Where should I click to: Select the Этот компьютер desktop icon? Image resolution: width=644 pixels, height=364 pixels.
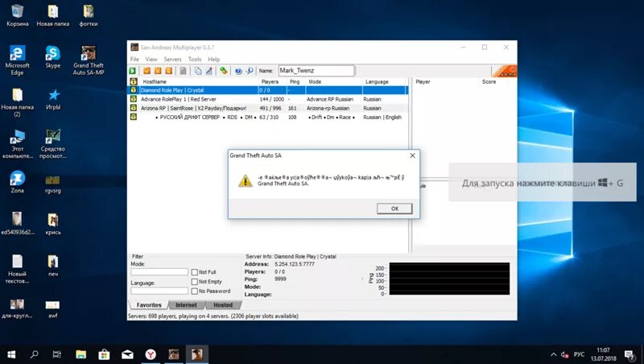pos(17,144)
